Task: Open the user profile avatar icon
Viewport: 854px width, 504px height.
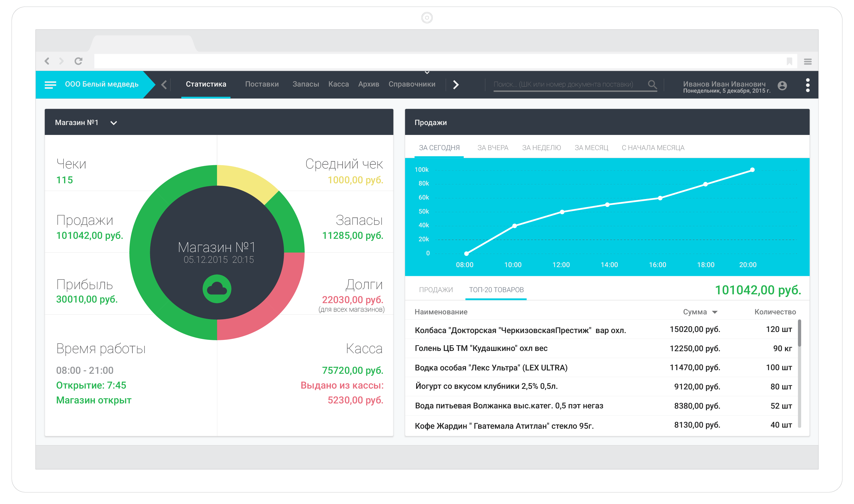Action: coord(782,85)
